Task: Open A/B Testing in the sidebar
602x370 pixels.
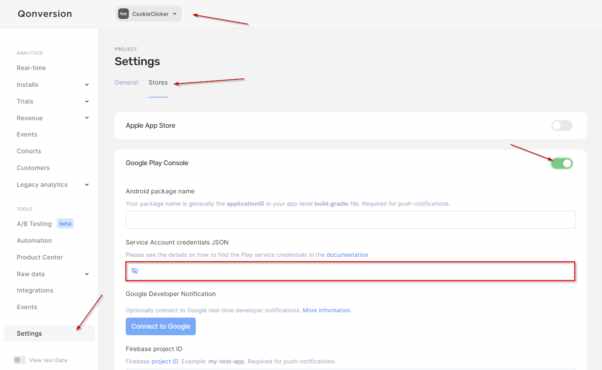Action: pyautogui.click(x=34, y=224)
